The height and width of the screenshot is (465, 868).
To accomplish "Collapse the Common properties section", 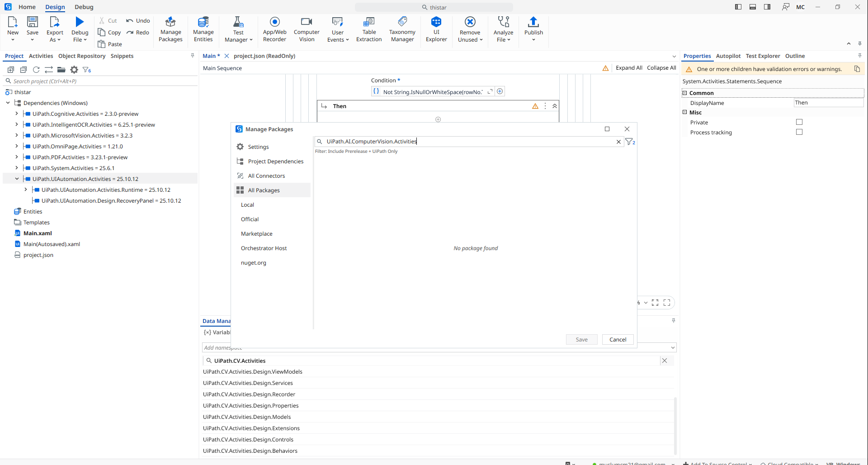I will tap(684, 93).
